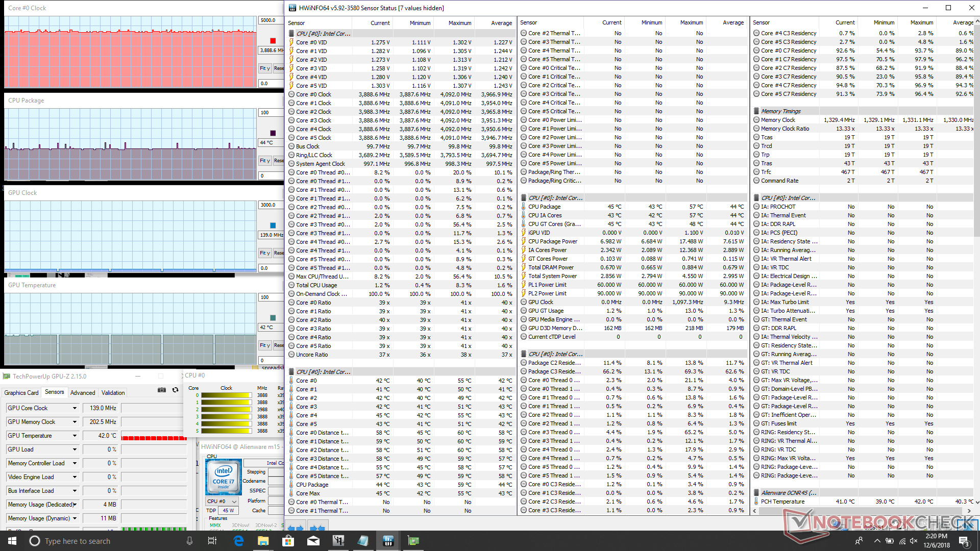The height and width of the screenshot is (551, 980).
Task: Click the GPU-Z screenshot camera icon
Action: [162, 390]
